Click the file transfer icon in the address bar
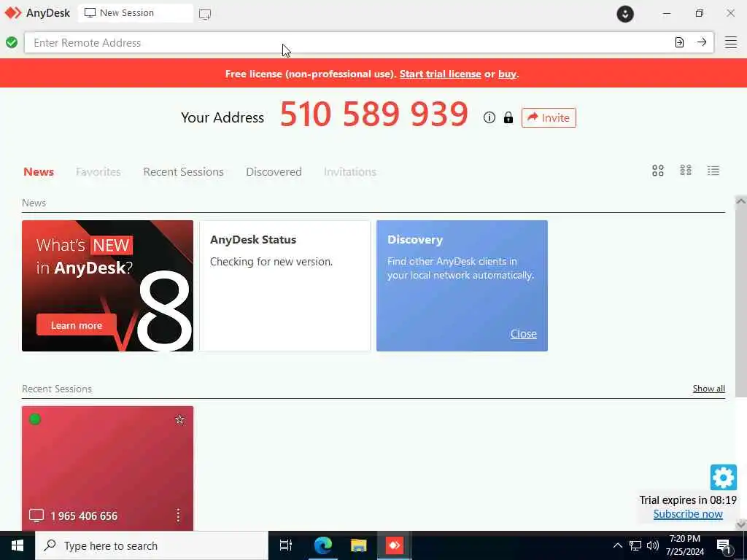The height and width of the screenshot is (560, 747). [679, 42]
